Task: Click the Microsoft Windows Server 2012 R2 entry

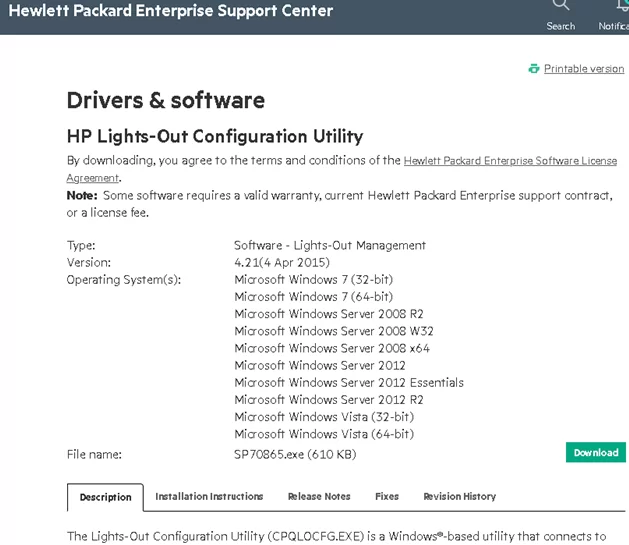Action: tap(324, 399)
